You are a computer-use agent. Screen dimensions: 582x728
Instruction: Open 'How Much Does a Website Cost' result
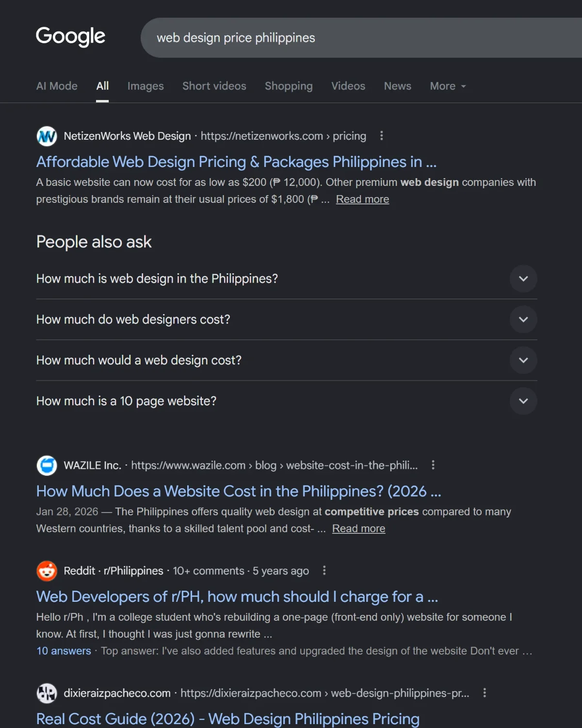pos(239,491)
